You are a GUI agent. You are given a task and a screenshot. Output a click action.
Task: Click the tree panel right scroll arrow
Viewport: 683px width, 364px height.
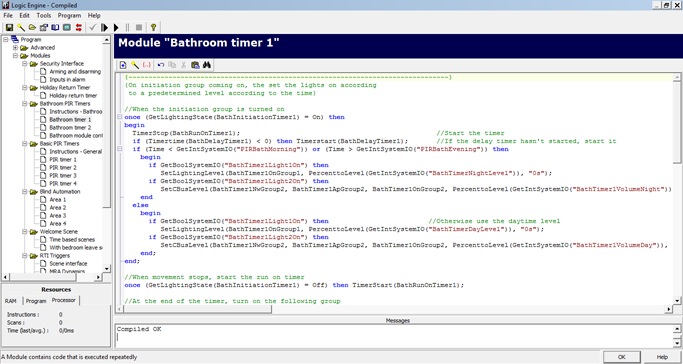click(x=98, y=277)
